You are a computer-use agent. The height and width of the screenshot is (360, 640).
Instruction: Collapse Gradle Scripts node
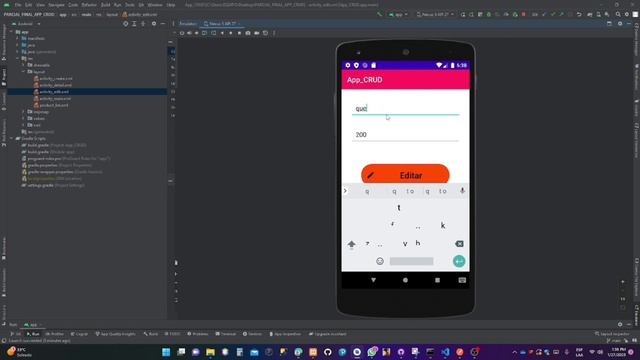click(11, 138)
